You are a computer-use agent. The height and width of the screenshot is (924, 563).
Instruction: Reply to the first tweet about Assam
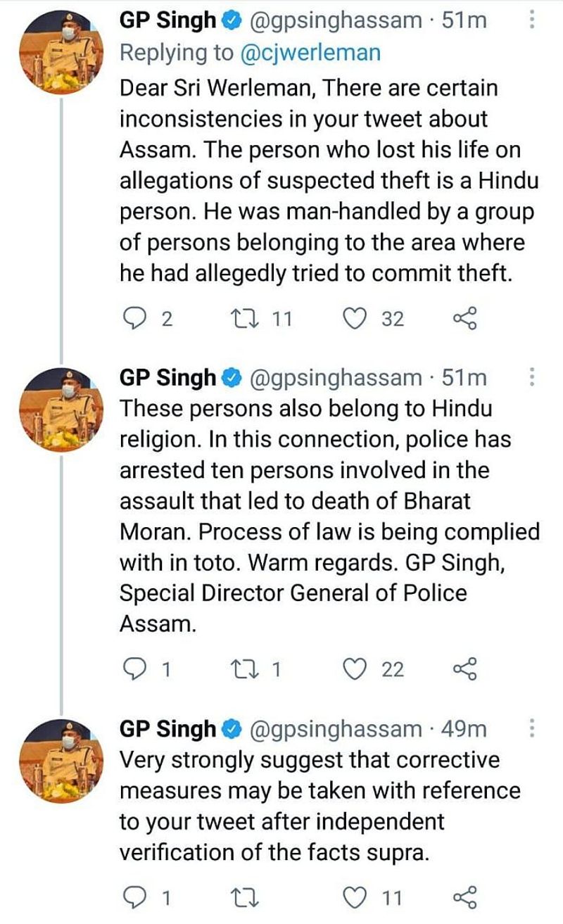pyautogui.click(x=134, y=319)
